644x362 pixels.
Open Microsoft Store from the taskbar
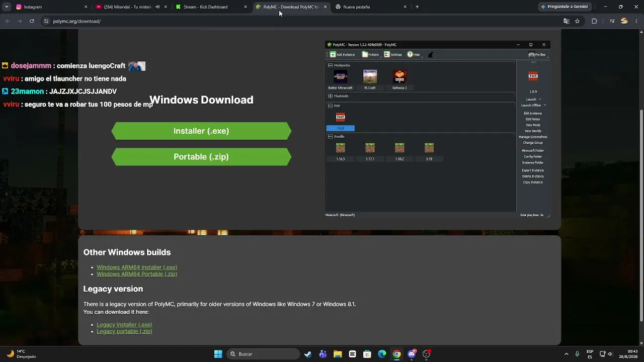(x=367, y=354)
